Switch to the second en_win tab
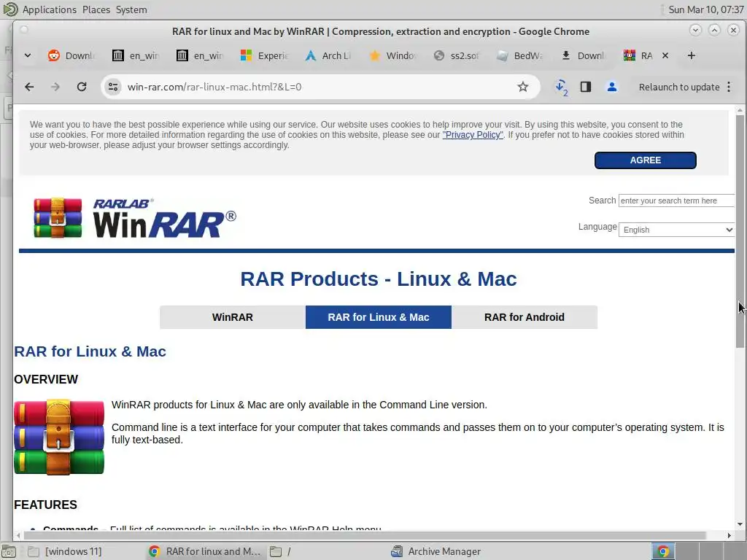Image resolution: width=747 pixels, height=560 pixels. point(201,55)
